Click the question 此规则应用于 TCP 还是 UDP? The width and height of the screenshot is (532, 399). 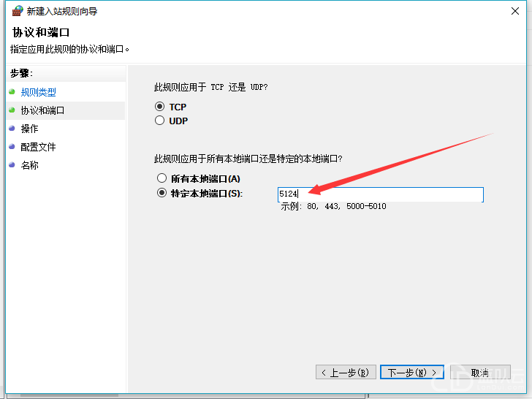pyautogui.click(x=210, y=87)
